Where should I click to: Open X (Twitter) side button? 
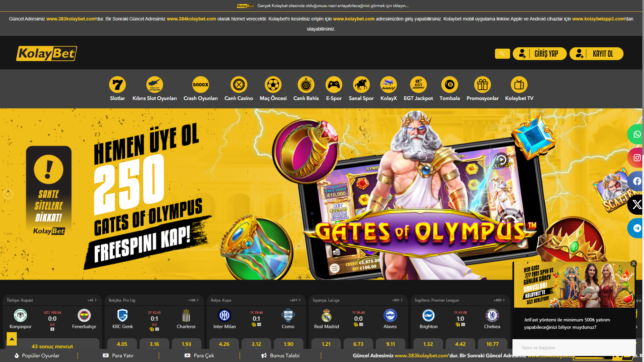pos(636,205)
